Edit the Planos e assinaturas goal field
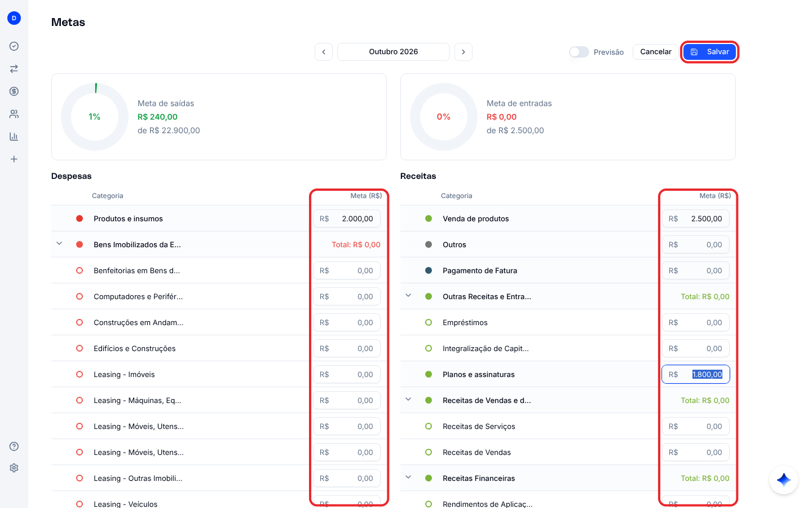Screen dimensions: 812x508 click(x=696, y=374)
